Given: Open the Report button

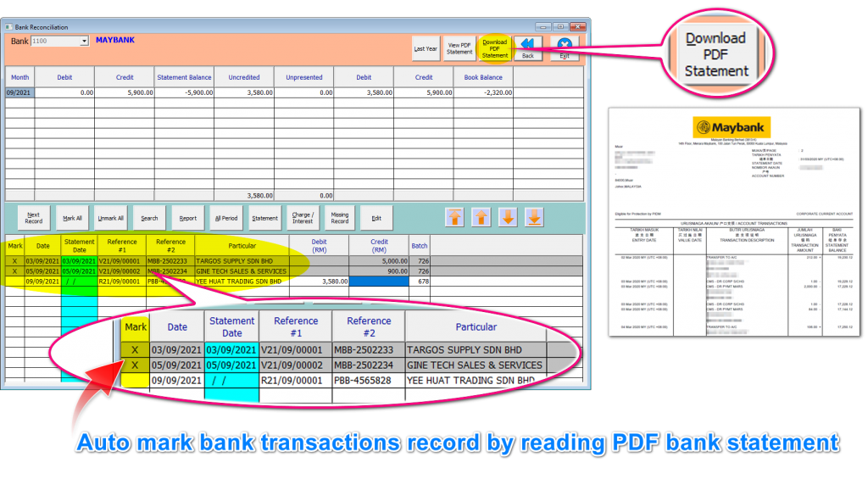Looking at the screenshot, I should 187,218.
